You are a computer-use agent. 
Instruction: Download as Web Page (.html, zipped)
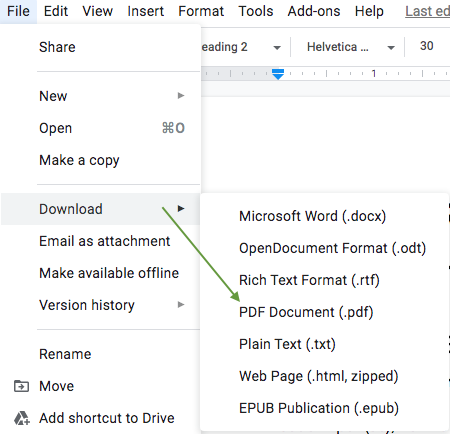(x=324, y=376)
